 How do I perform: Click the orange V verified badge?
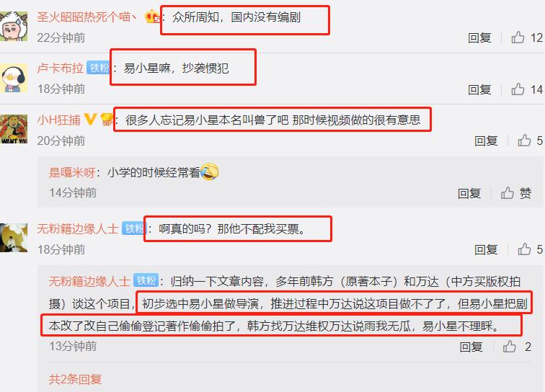pyautogui.click(x=90, y=119)
